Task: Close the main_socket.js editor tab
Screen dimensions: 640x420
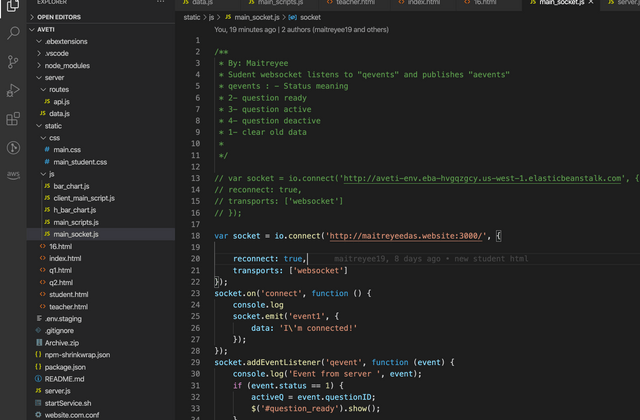Action: coord(591,2)
